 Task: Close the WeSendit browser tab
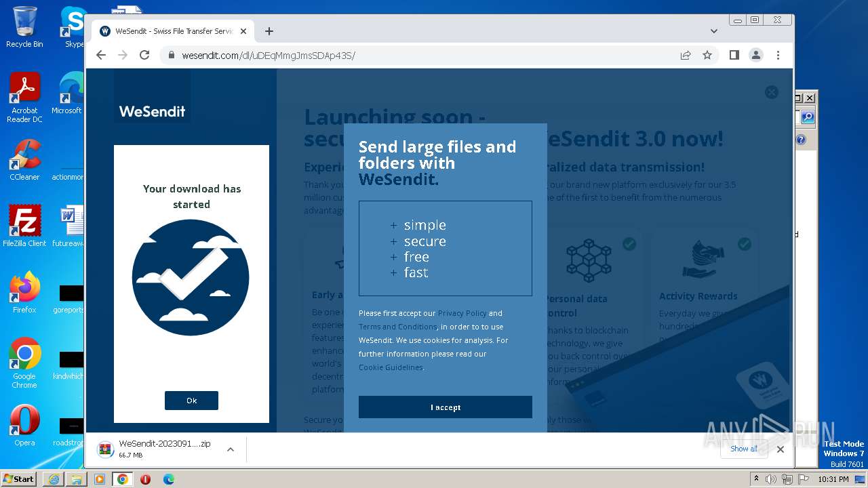pos(243,31)
